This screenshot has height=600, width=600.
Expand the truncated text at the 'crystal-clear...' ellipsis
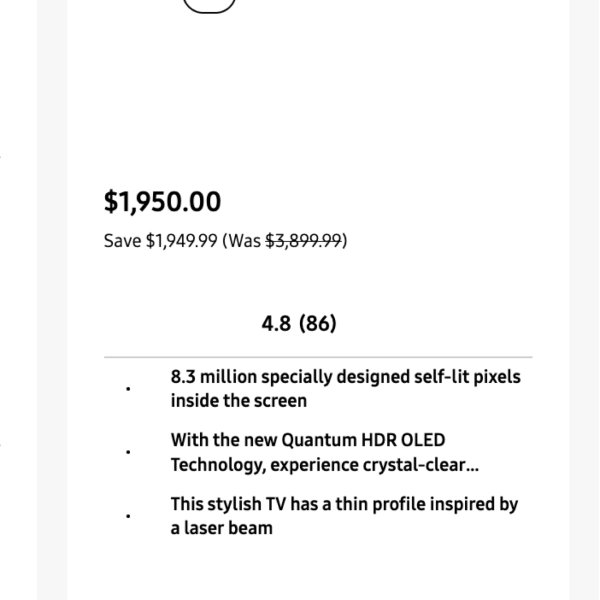(468, 466)
